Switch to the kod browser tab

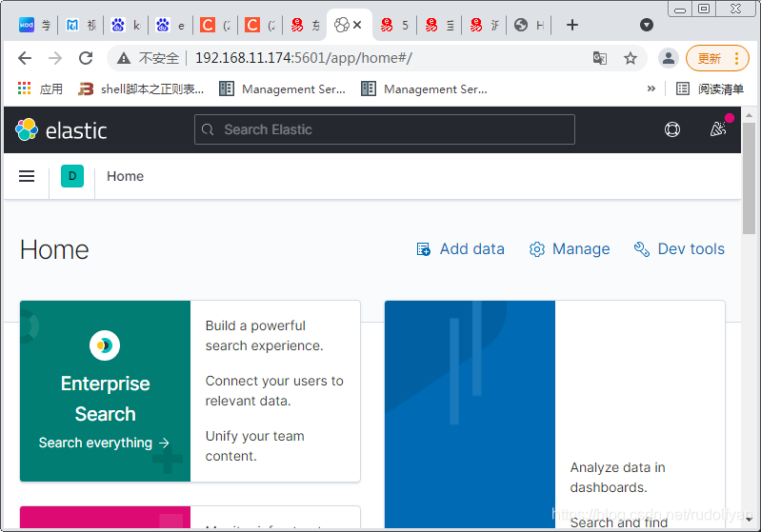(34, 25)
